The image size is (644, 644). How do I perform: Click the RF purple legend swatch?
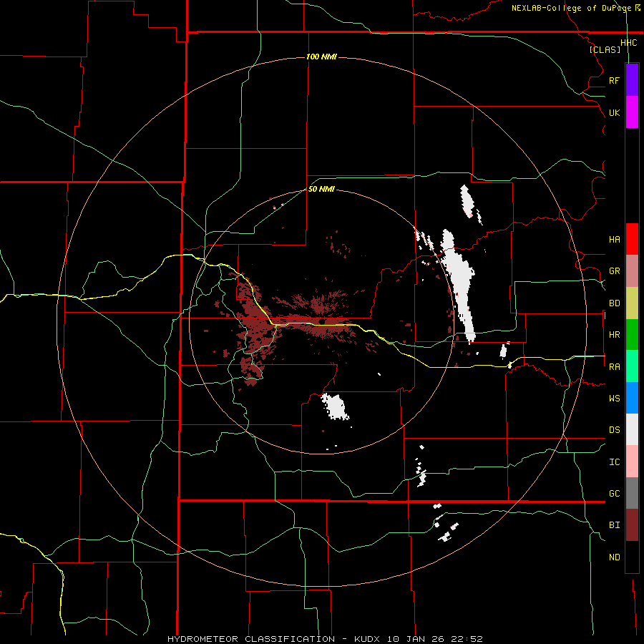pyautogui.click(x=632, y=80)
